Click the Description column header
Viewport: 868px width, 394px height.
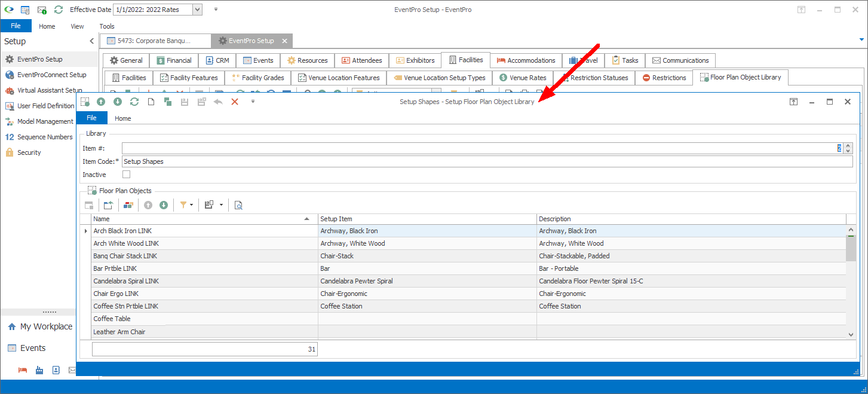pyautogui.click(x=691, y=219)
